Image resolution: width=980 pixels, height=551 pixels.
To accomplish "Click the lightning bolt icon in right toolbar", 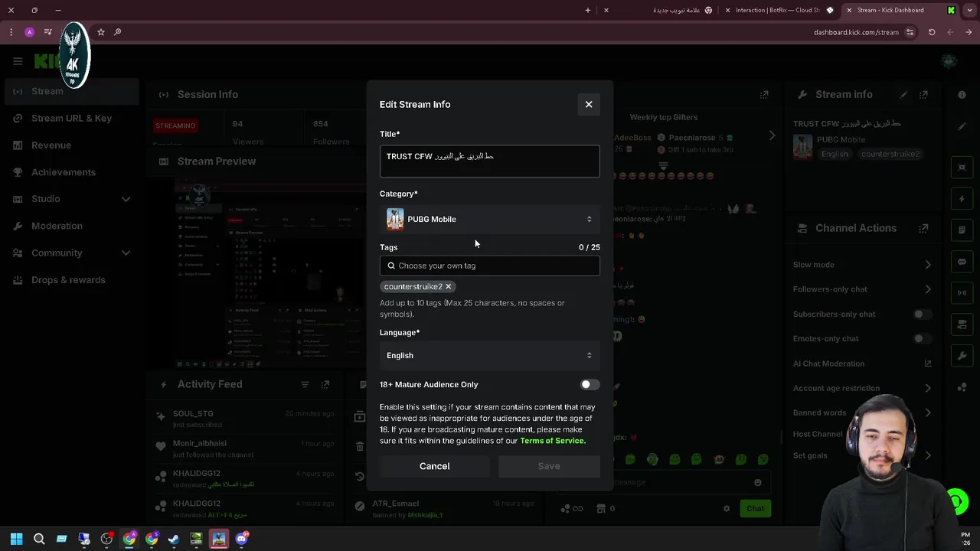I will [x=962, y=199].
